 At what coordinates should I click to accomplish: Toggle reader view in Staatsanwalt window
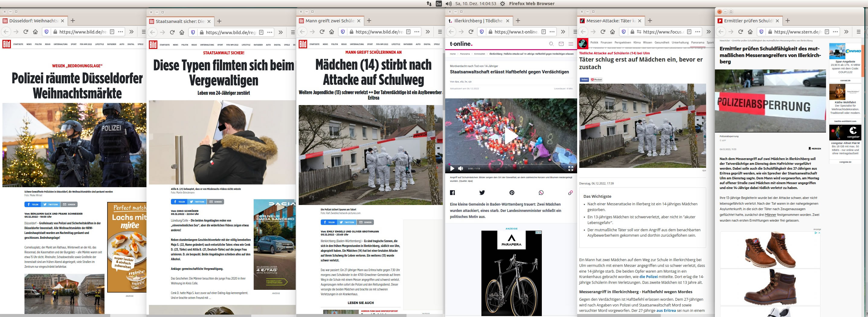[x=262, y=32]
